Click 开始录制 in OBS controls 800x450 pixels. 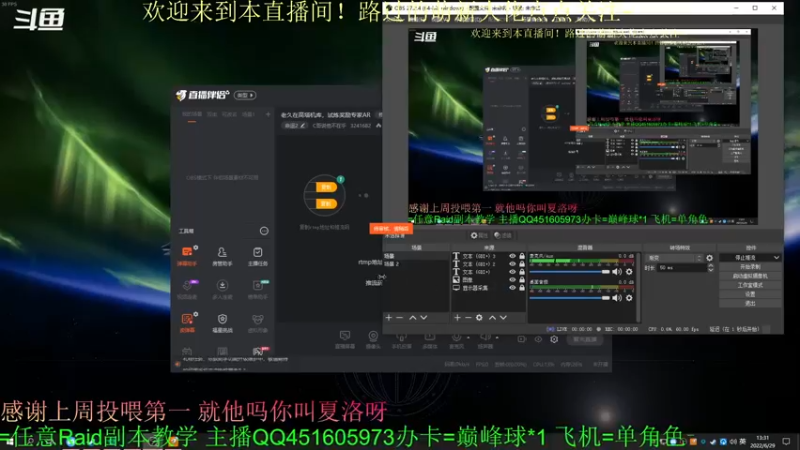[x=750, y=267]
